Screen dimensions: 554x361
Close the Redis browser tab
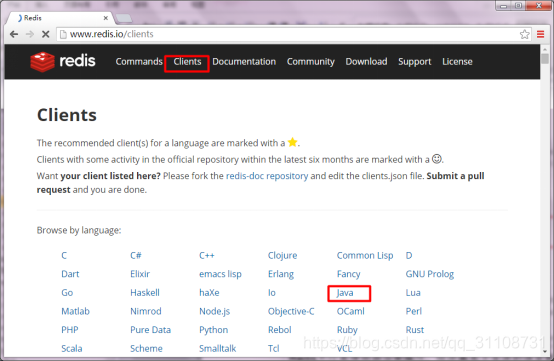[106, 18]
